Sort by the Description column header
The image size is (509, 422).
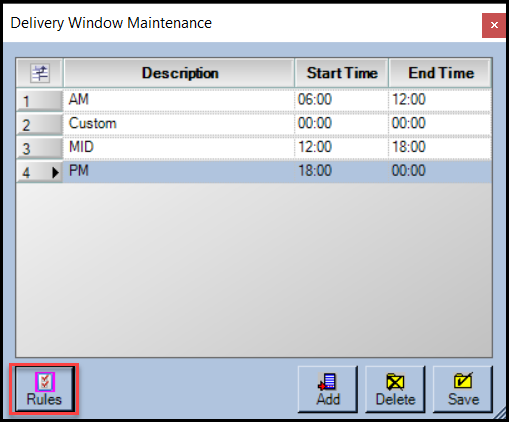[x=179, y=73]
